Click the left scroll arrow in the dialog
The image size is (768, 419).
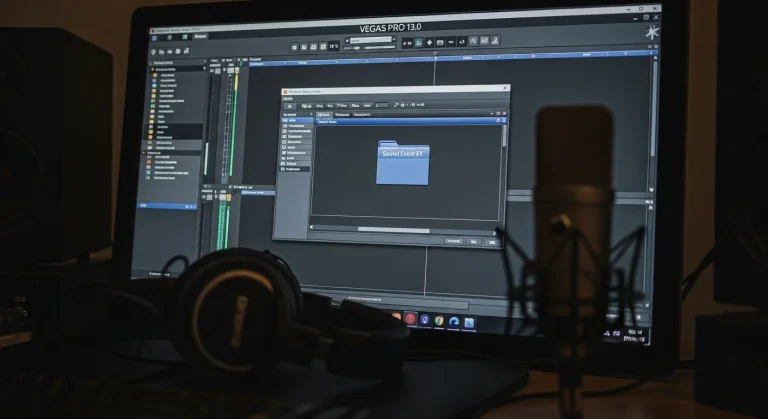pos(312,227)
